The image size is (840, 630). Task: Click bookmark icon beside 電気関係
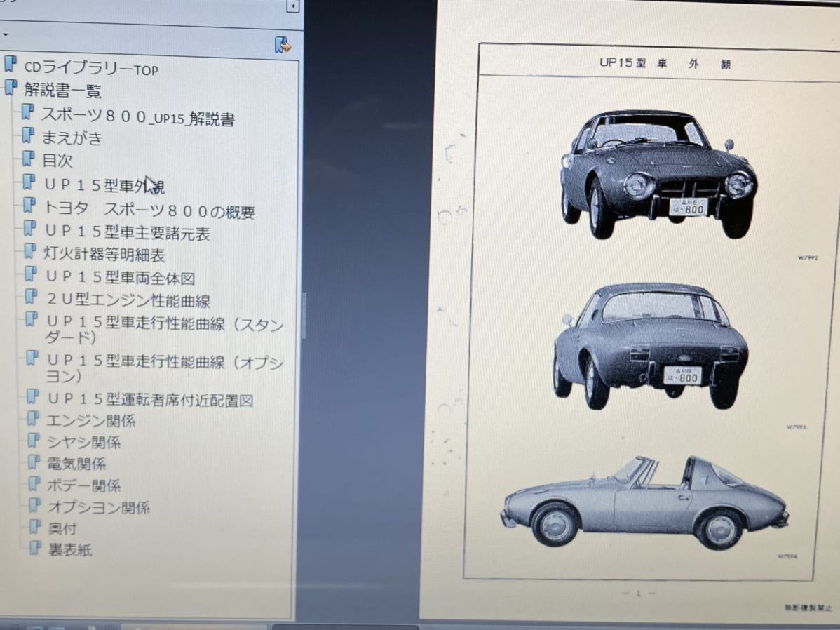pos(34,462)
